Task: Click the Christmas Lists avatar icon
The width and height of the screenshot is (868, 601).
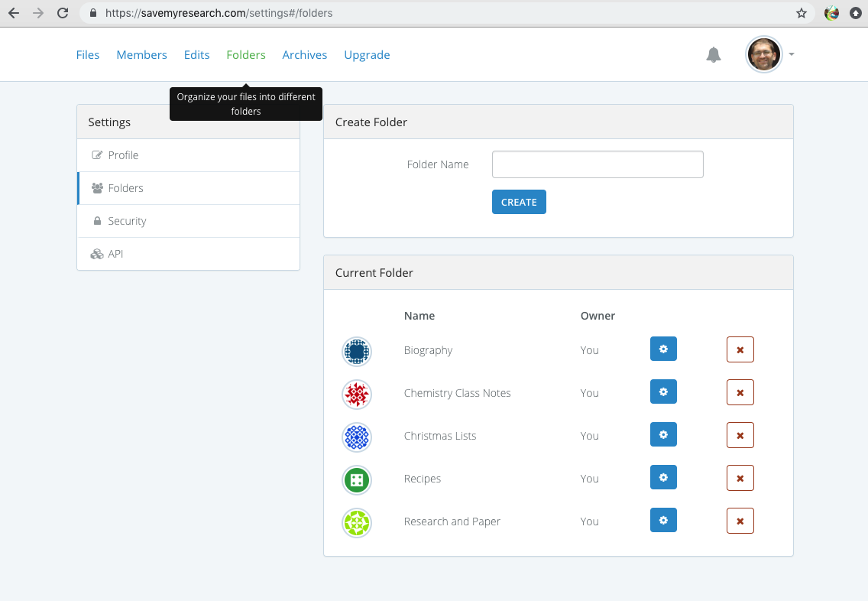Action: pyautogui.click(x=357, y=437)
